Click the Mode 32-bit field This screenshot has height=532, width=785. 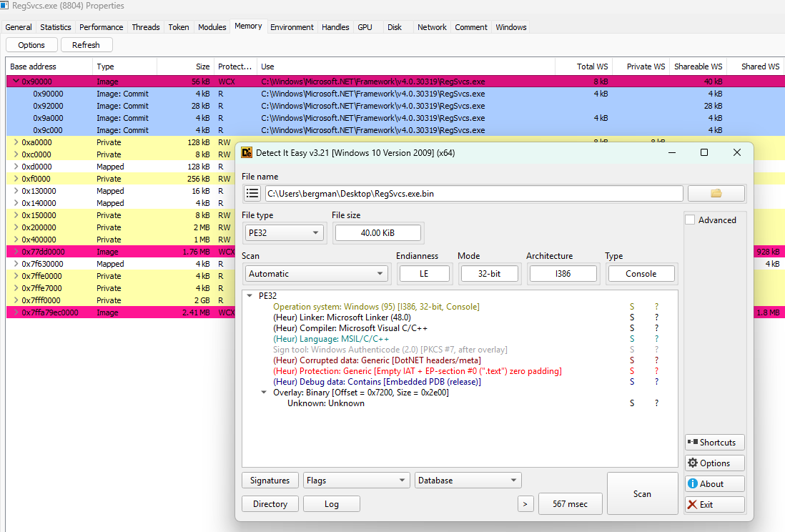pos(489,274)
